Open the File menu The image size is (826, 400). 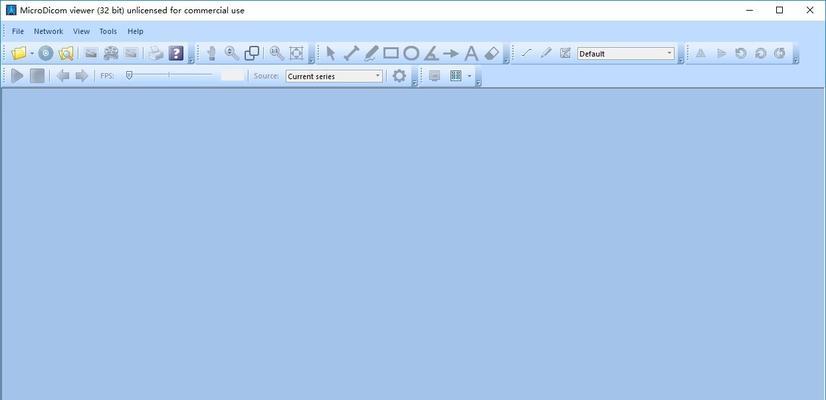coord(18,31)
